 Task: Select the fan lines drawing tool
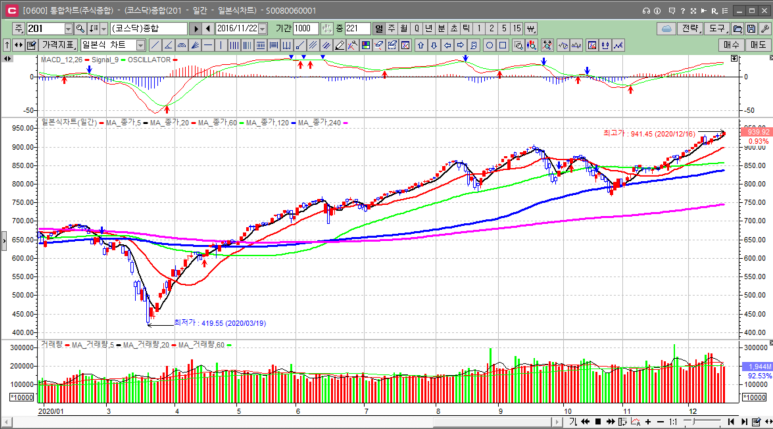coord(195,45)
